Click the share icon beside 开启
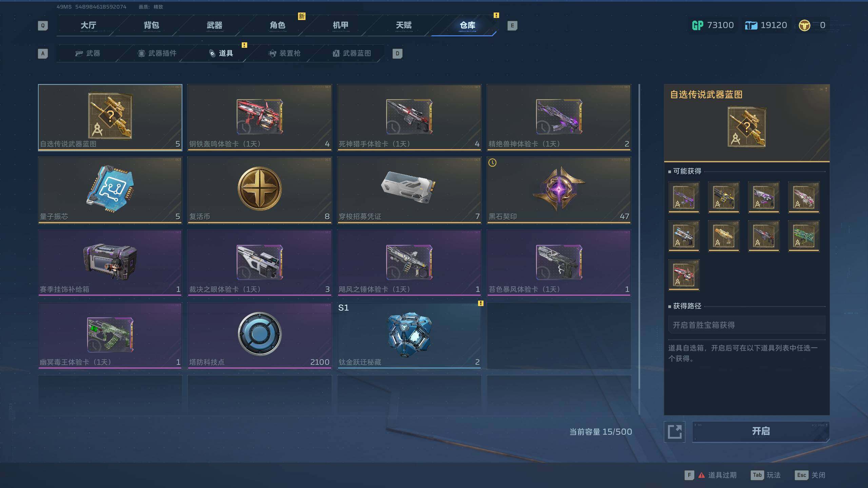Viewport: 868px width, 488px height. (674, 432)
